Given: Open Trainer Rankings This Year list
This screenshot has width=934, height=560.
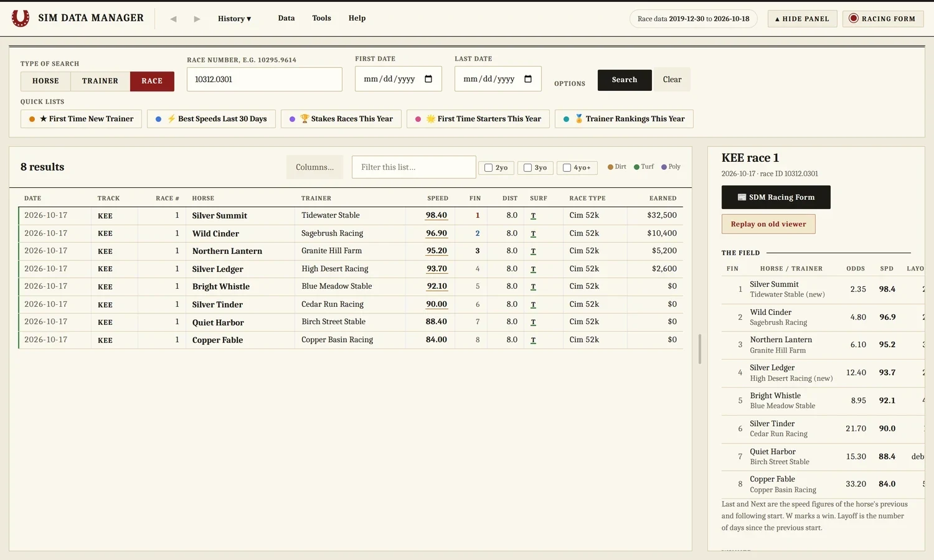Looking at the screenshot, I should coord(624,119).
